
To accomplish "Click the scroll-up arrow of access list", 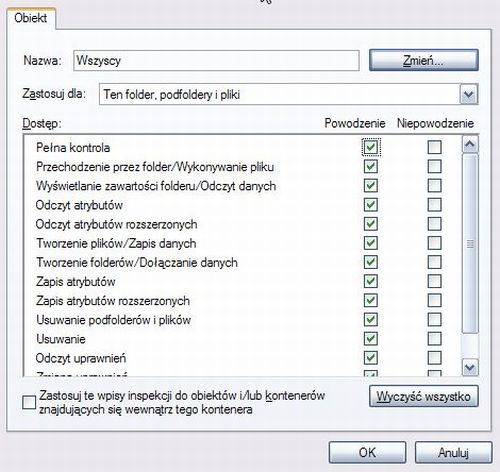I will pyautogui.click(x=470, y=144).
